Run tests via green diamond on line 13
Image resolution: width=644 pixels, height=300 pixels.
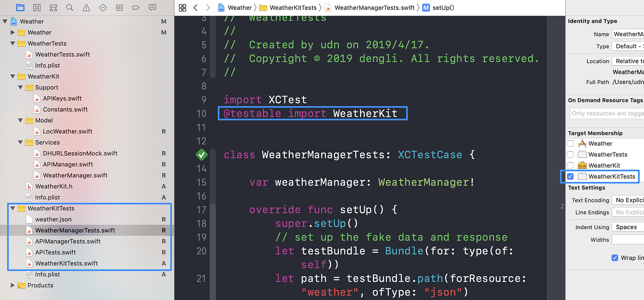tap(201, 155)
